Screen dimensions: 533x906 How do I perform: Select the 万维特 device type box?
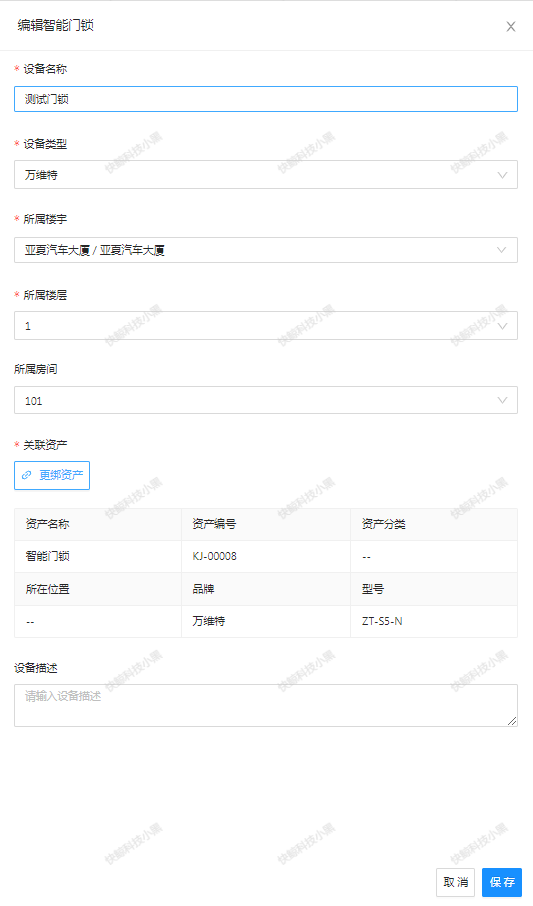(x=266, y=174)
